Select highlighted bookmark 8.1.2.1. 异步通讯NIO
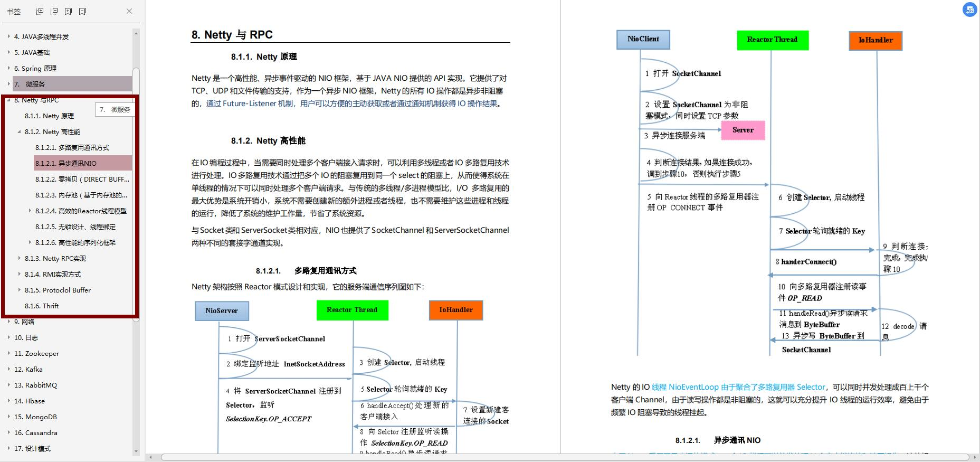Image resolution: width=980 pixels, height=462 pixels. (83, 163)
